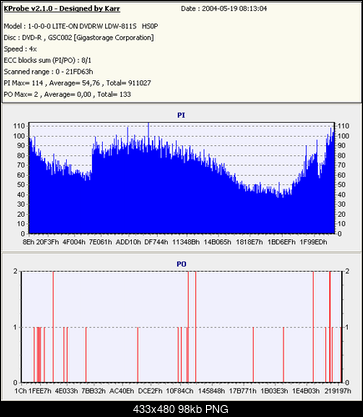Image resolution: width=363 pixels, height=417 pixels.
Task: Select PO axis label 219197h
Action: 338,391
